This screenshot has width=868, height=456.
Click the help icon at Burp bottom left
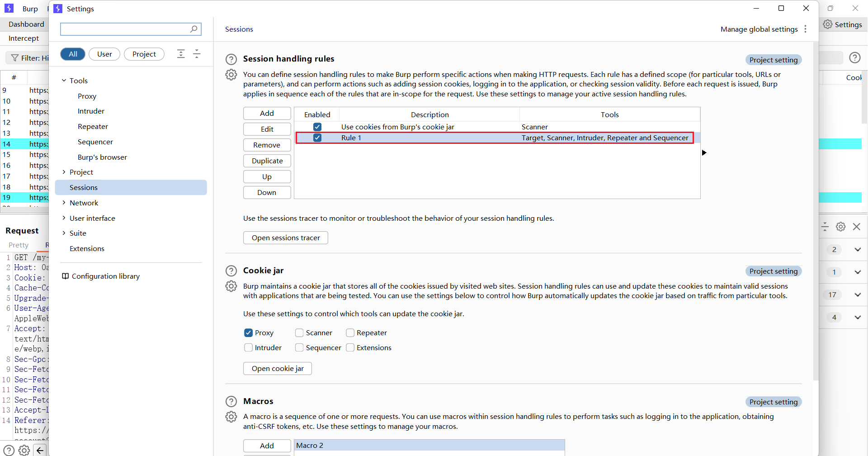tap(9, 450)
